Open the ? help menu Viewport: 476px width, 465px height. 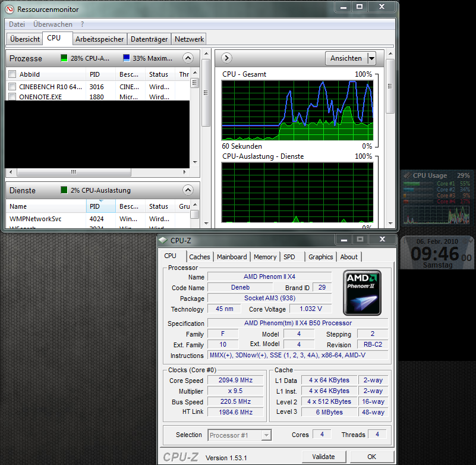[82, 24]
